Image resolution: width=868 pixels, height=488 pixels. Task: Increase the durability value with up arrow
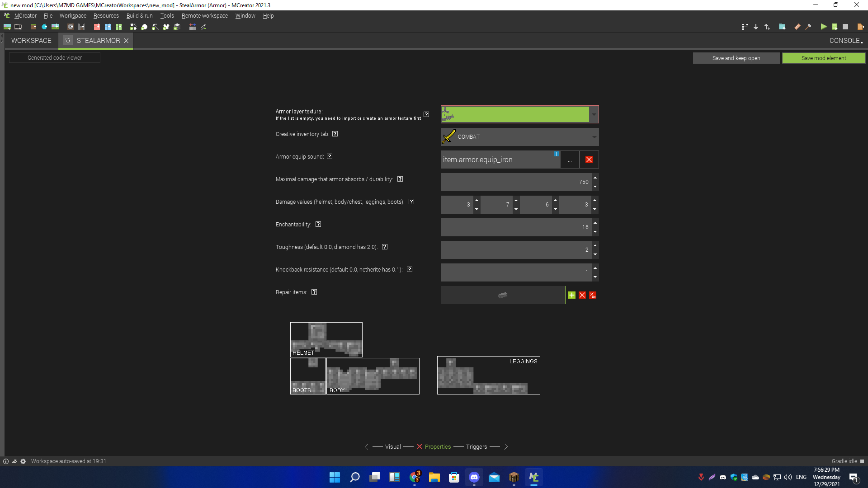(595, 178)
